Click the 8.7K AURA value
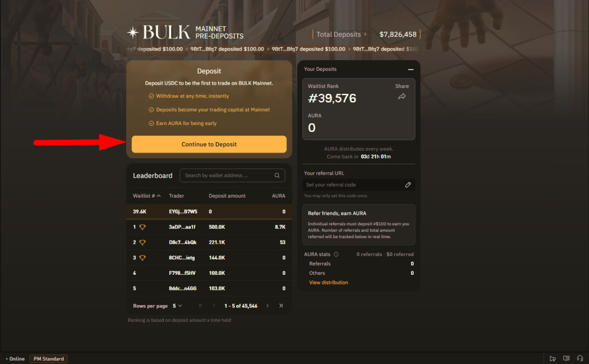Screen dimensions: 589x364 click(x=280, y=227)
